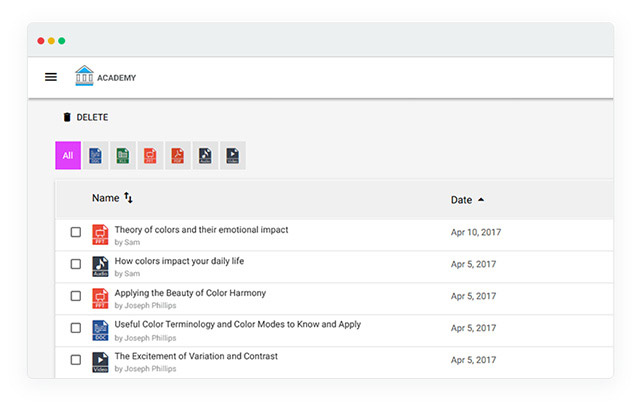Click Audio icon of How colors impact
The width and height of the screenshot is (640, 410).
(100, 266)
